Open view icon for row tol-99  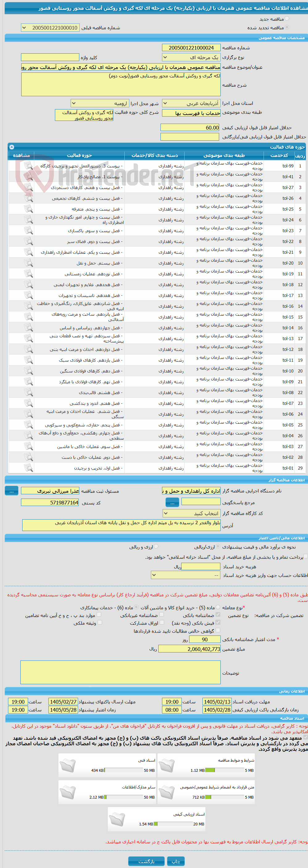pyautogui.click(x=28, y=166)
